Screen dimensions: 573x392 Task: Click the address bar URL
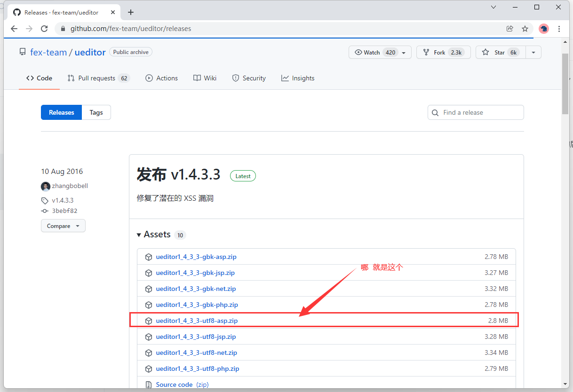(131, 29)
